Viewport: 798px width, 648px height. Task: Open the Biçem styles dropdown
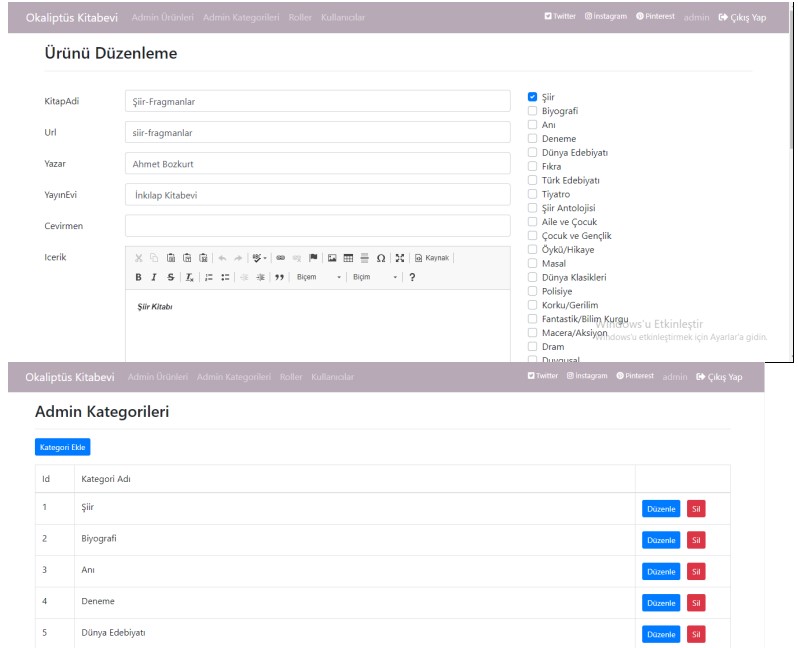[318, 277]
